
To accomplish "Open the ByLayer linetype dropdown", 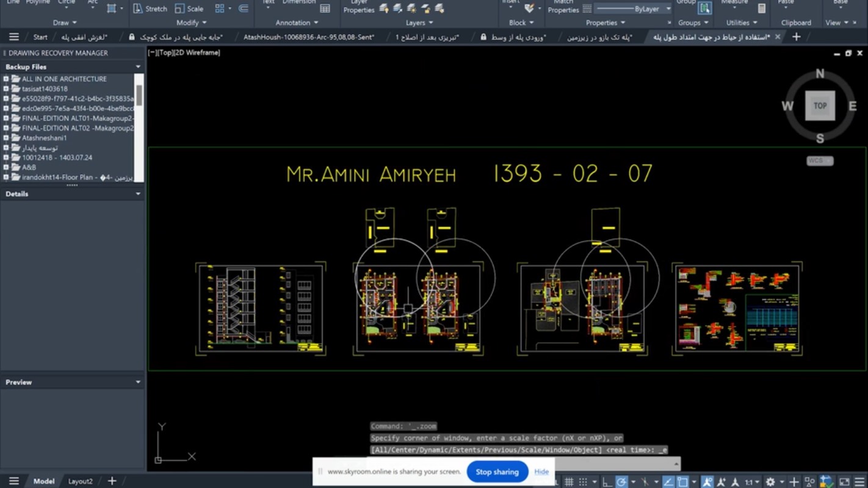I will coord(668,9).
